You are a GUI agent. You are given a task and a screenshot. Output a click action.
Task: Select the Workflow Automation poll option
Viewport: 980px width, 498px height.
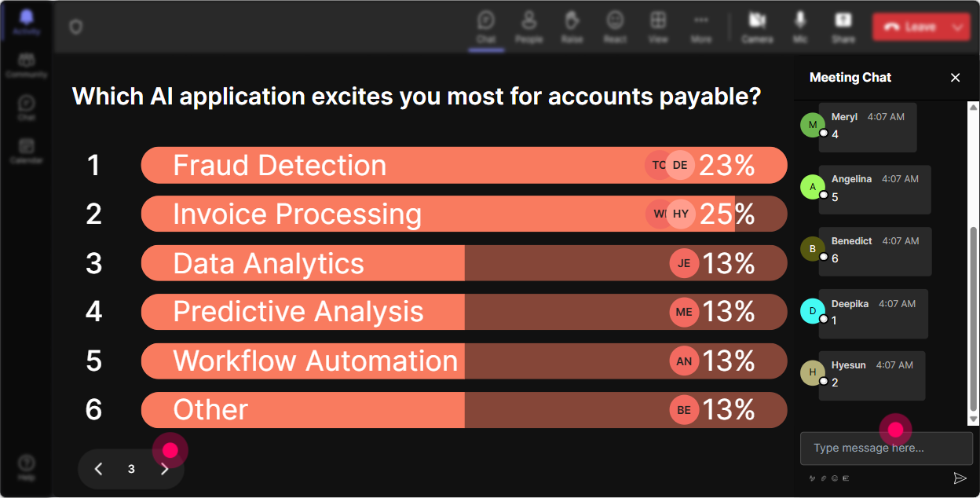click(x=464, y=361)
